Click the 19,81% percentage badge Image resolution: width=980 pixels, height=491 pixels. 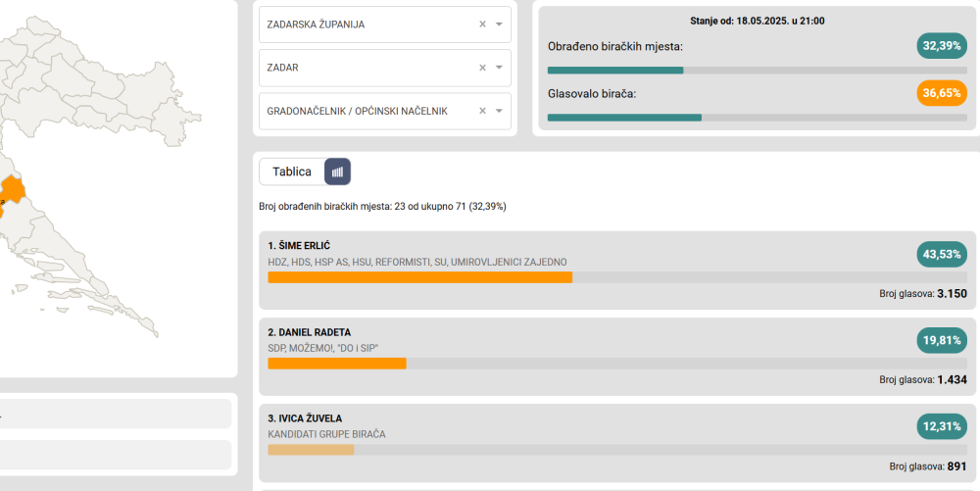click(942, 340)
